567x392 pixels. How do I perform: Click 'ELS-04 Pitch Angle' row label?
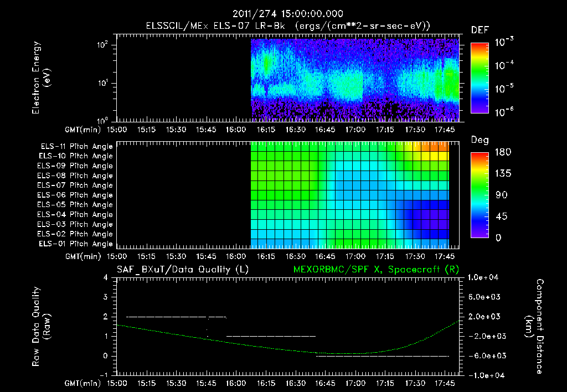tap(75, 214)
